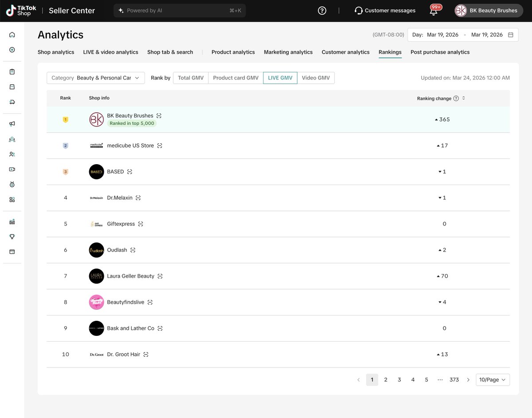Switch to Customer analytics tab
This screenshot has width=532, height=418.
point(346,52)
